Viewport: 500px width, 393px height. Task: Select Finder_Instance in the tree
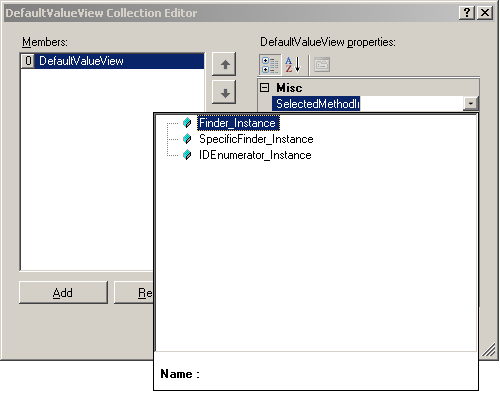(x=238, y=123)
